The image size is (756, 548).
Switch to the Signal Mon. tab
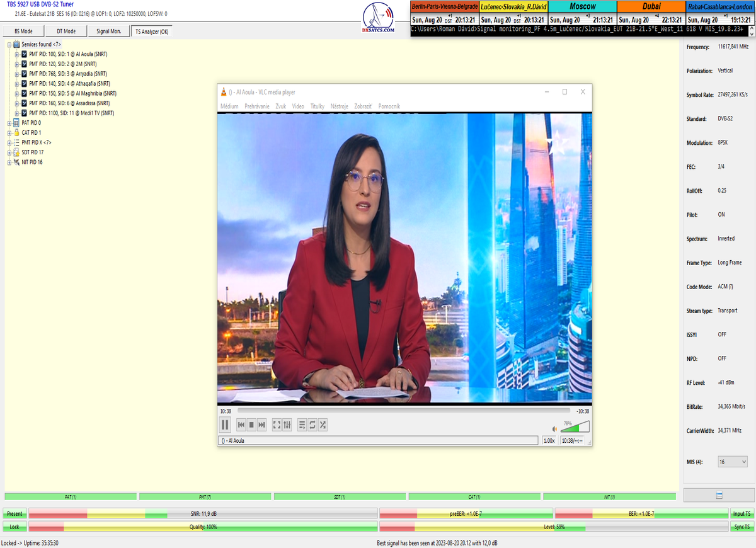click(x=108, y=31)
